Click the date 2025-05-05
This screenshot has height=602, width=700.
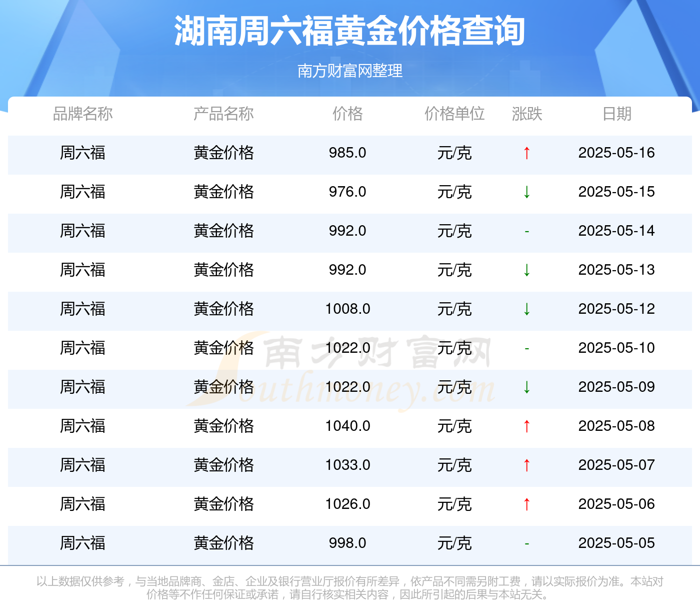point(616,543)
